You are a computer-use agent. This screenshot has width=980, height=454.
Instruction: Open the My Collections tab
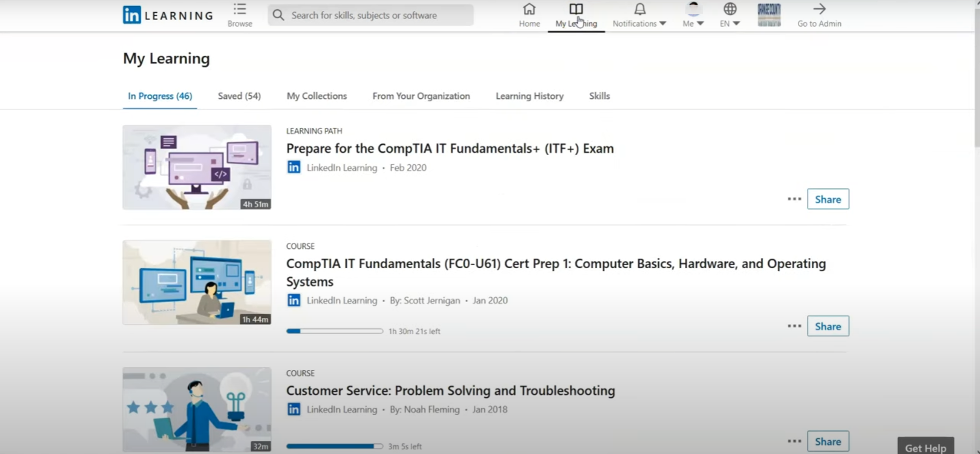pyautogui.click(x=317, y=96)
